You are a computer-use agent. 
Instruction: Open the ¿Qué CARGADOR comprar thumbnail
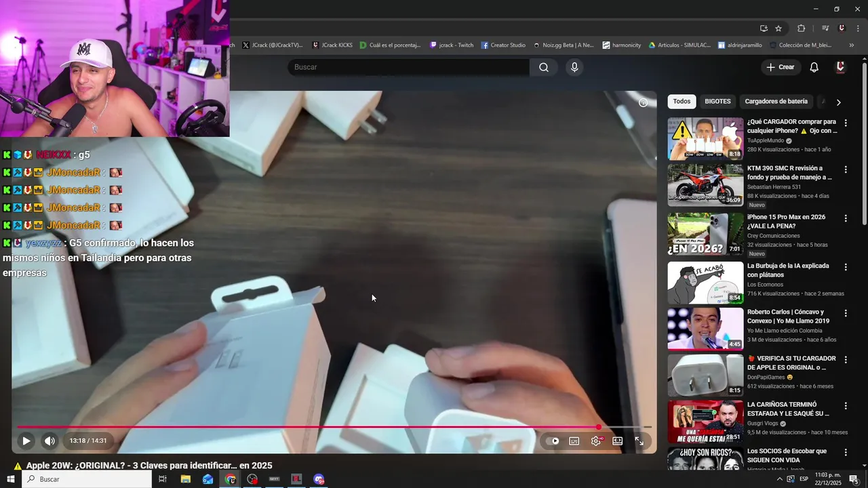[x=705, y=139]
